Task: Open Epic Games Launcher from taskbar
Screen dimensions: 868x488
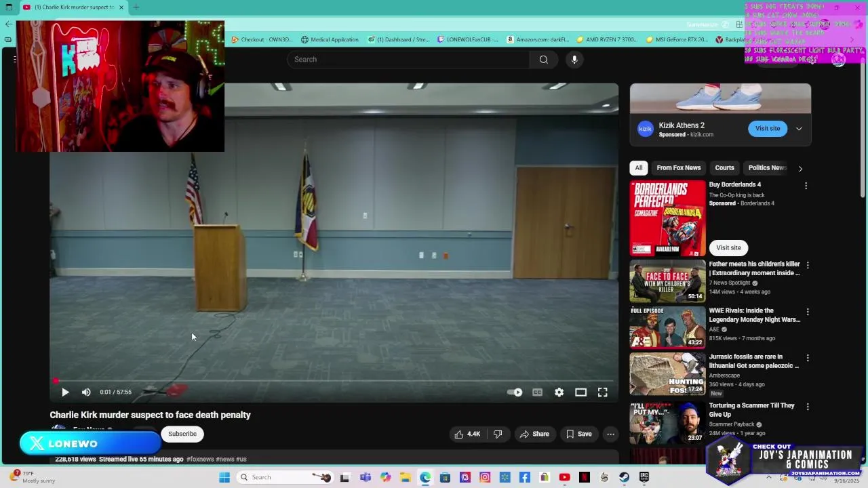Action: point(644,477)
